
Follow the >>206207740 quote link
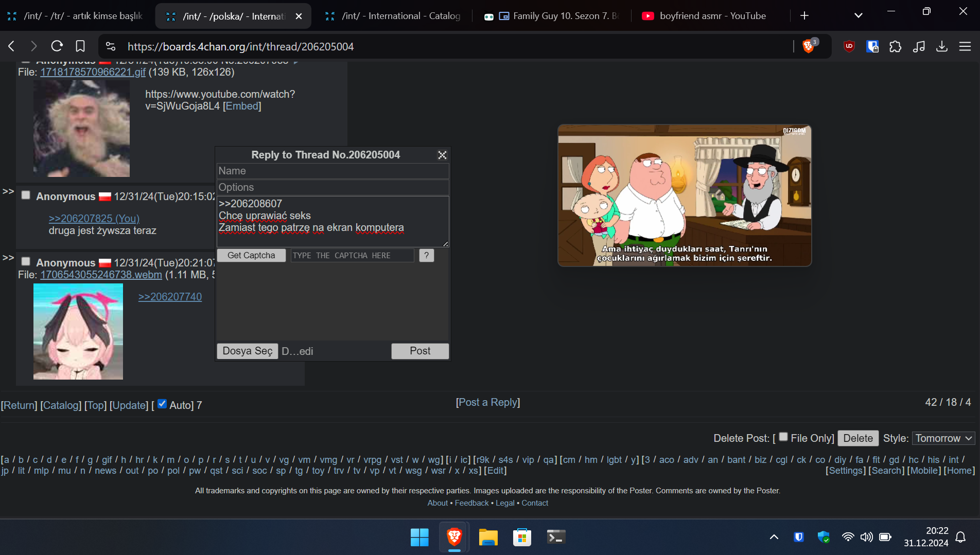point(170,297)
